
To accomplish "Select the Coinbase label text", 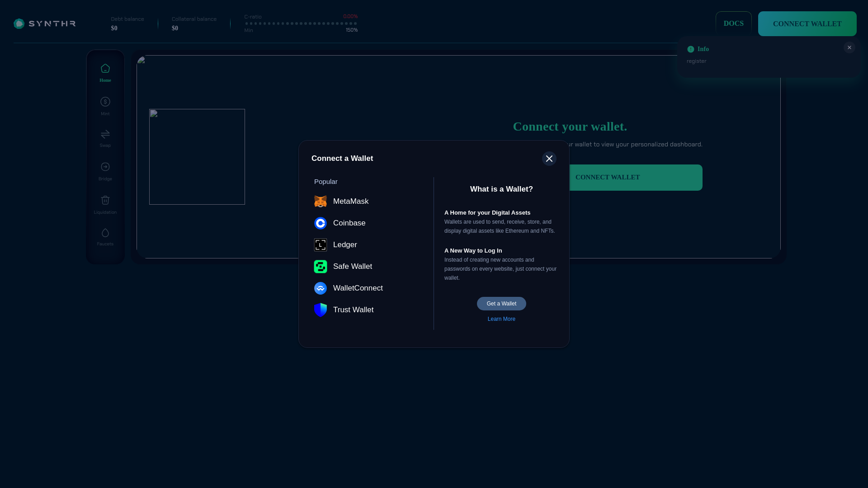I will [x=349, y=223].
